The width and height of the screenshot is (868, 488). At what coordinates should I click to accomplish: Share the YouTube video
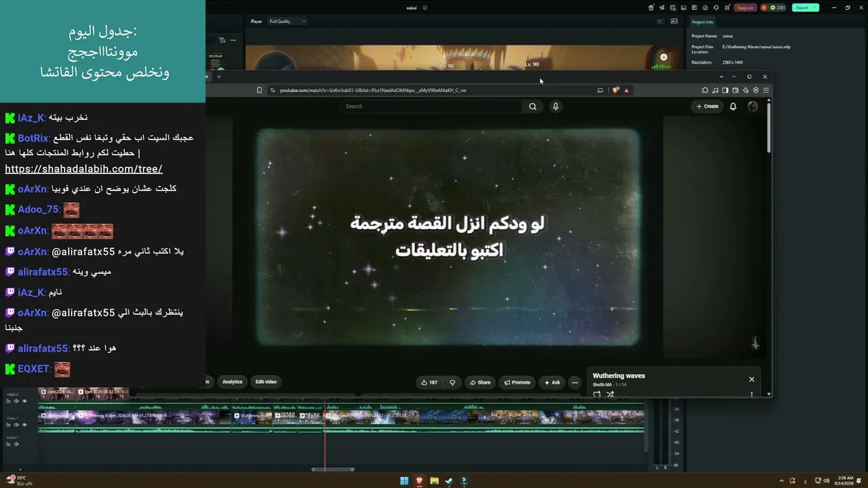click(479, 382)
